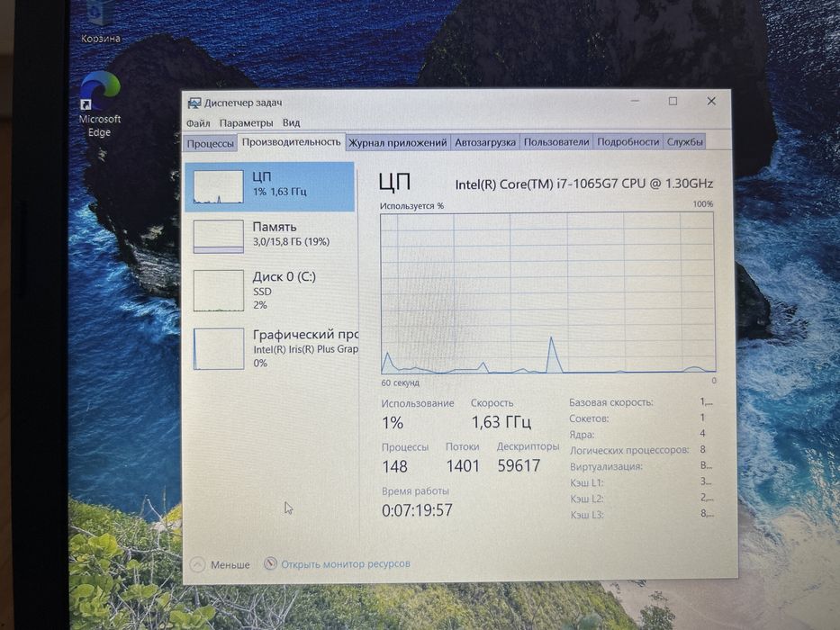The width and height of the screenshot is (840, 630).
Task: Open the Открыть монитор ресурсов link
Action: 346,563
